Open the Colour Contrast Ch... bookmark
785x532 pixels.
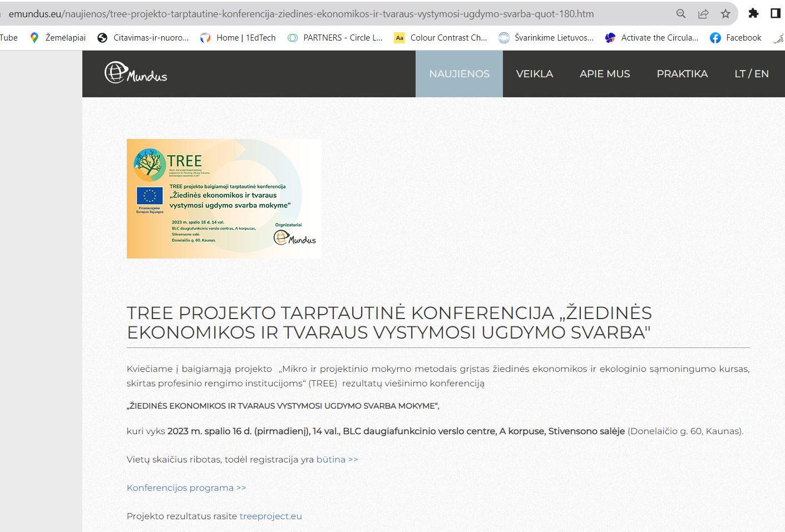(441, 38)
